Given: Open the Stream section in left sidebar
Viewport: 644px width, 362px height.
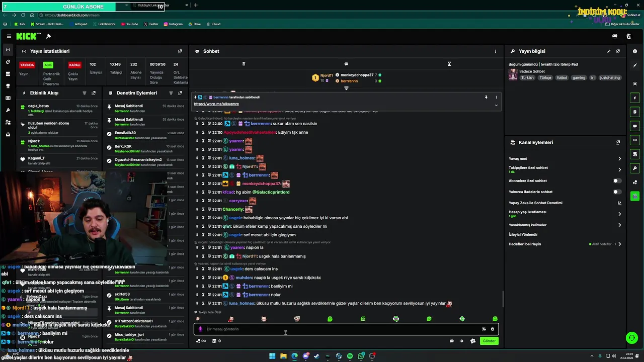Looking at the screenshot, I should [x=8, y=50].
